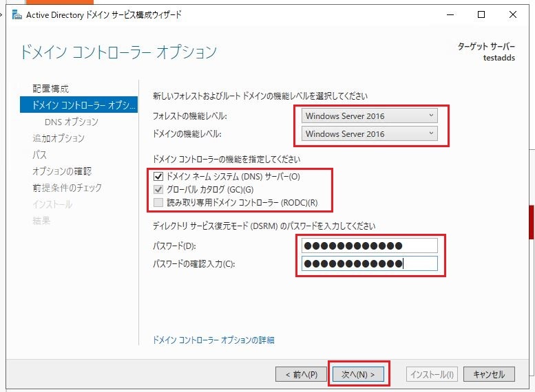
Task: Select オプションの確認 in the sidebar
Action: 62,171
